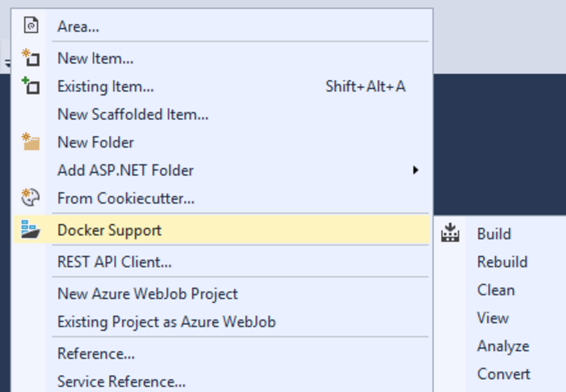Pick Existing Project as Azure WebJob
Viewport: 566px width, 392px height.
[166, 322]
